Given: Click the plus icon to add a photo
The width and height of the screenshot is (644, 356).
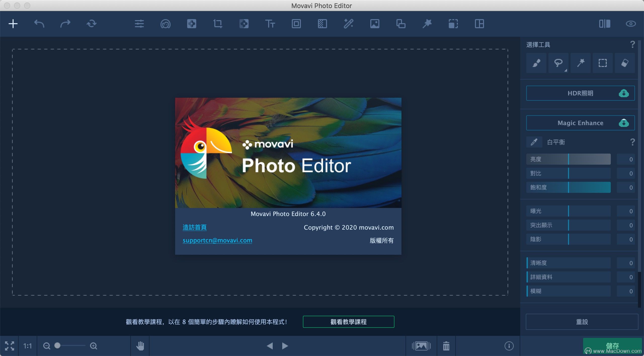Looking at the screenshot, I should (13, 24).
